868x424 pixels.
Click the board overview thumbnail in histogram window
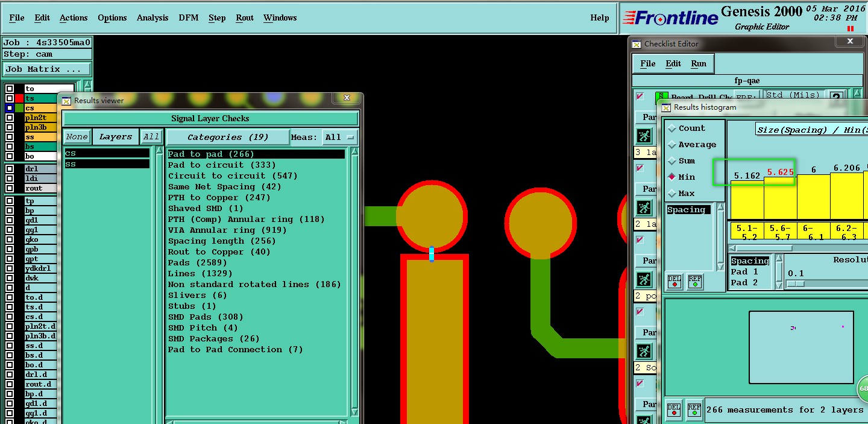[801, 347]
